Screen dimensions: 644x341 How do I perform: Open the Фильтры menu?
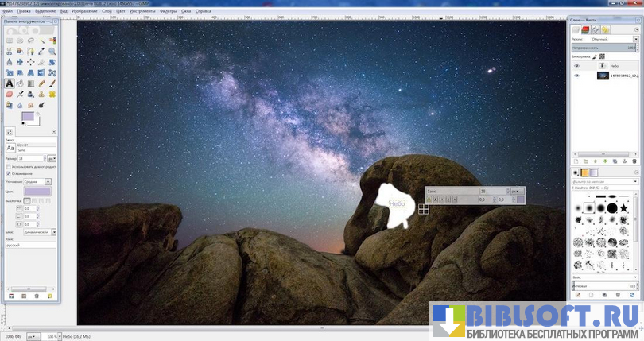pos(168,11)
